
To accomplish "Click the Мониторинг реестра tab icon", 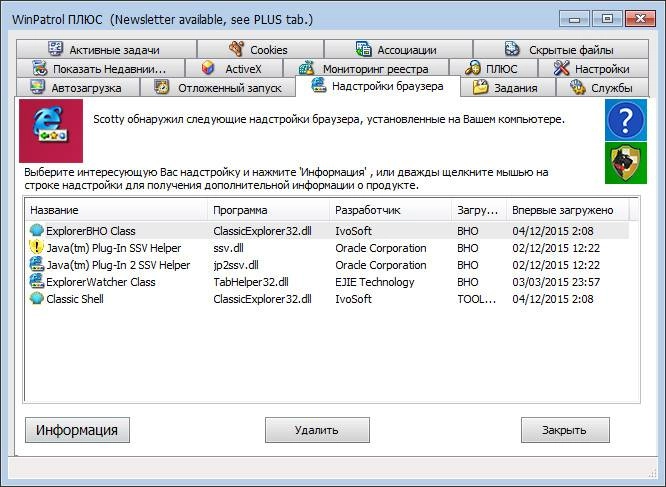I will point(307,68).
